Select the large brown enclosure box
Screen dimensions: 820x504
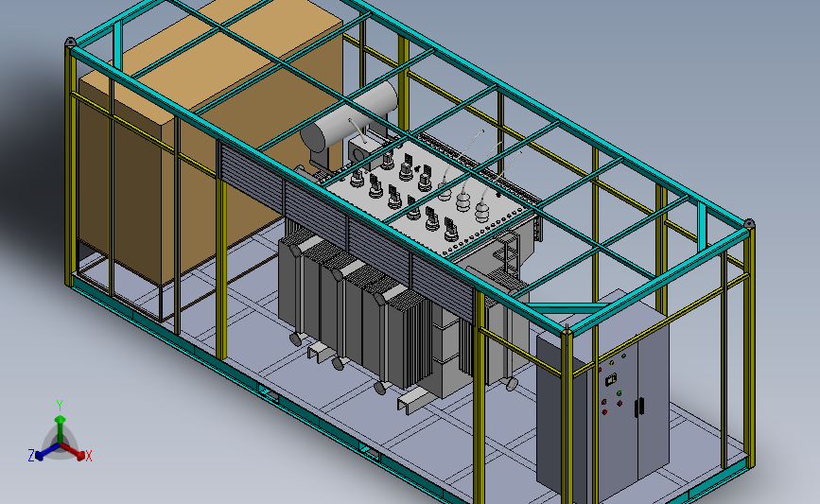click(209, 141)
